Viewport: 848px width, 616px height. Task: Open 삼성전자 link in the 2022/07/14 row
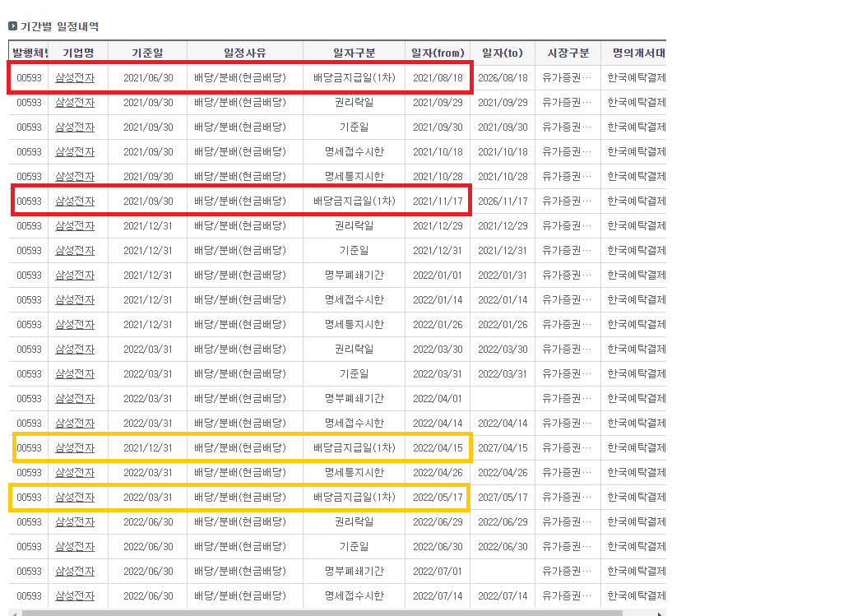pyautogui.click(x=75, y=596)
